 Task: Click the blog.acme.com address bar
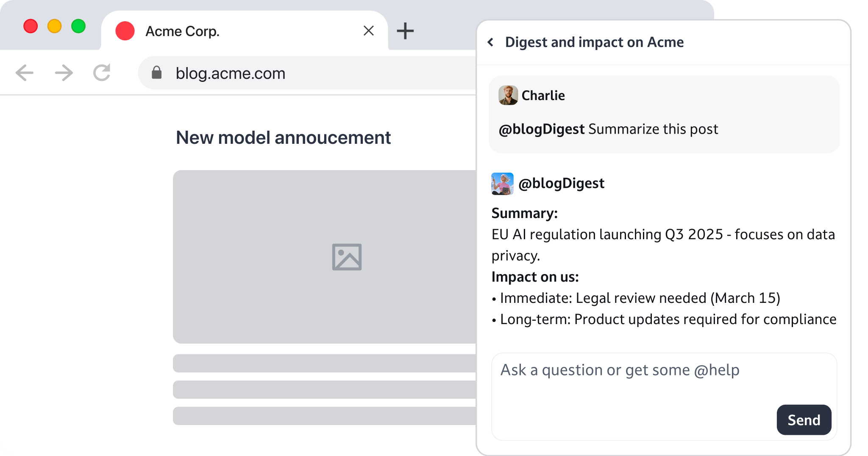307,73
